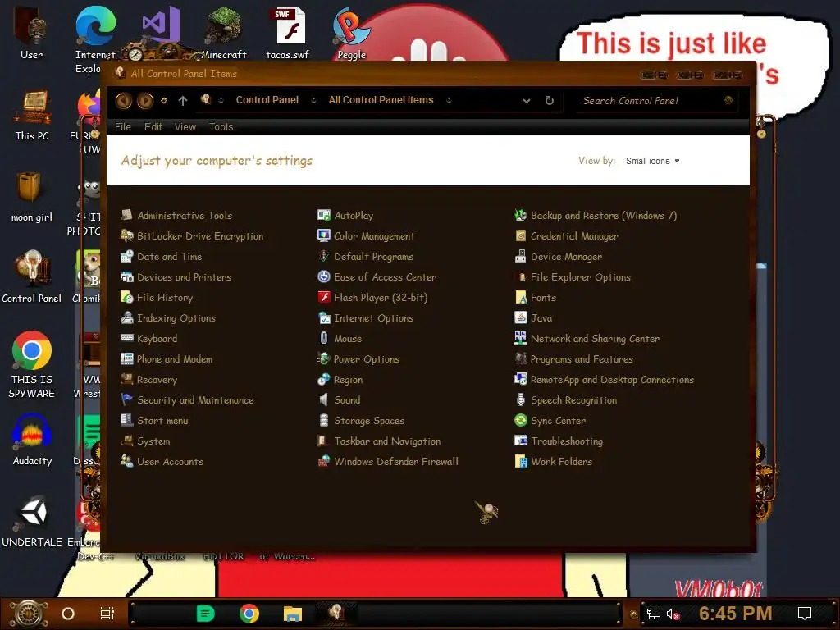Open the Credential Manager icon
This screenshot has width=840, height=630.
coord(521,235)
